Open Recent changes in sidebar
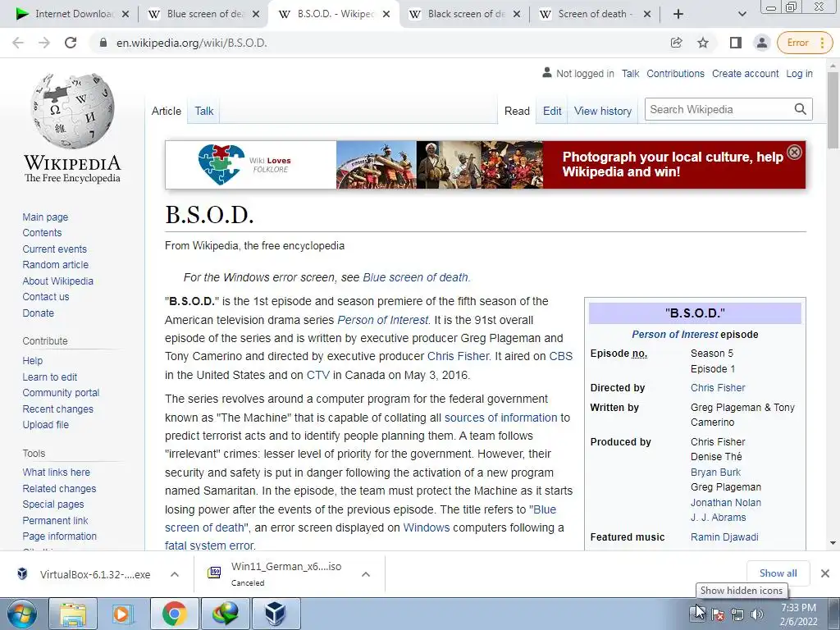 click(58, 409)
